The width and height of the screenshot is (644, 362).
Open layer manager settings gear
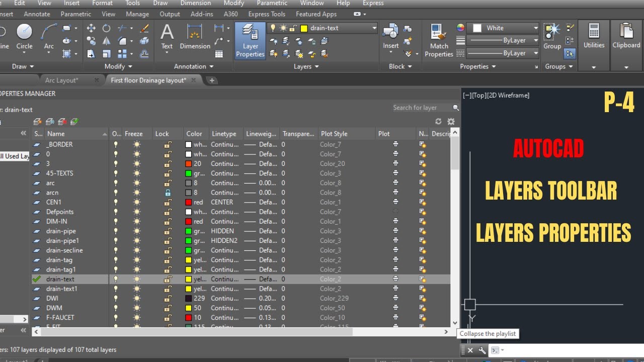pyautogui.click(x=451, y=121)
